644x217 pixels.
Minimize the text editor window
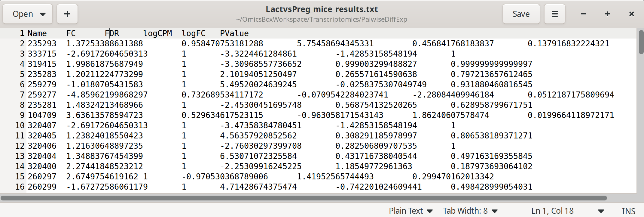[x=584, y=14]
